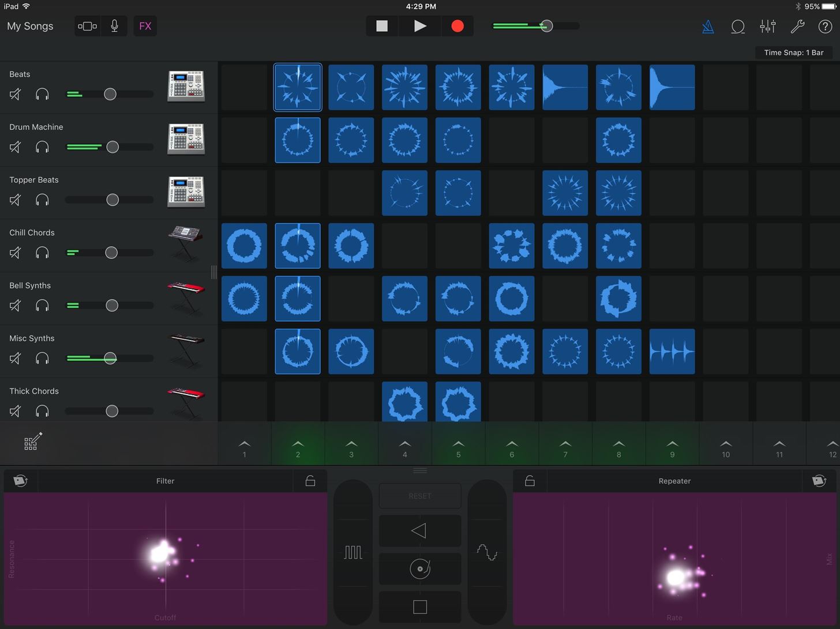Play the Chill Chords loop cell in column 1
The height and width of the screenshot is (629, 840).
(245, 246)
